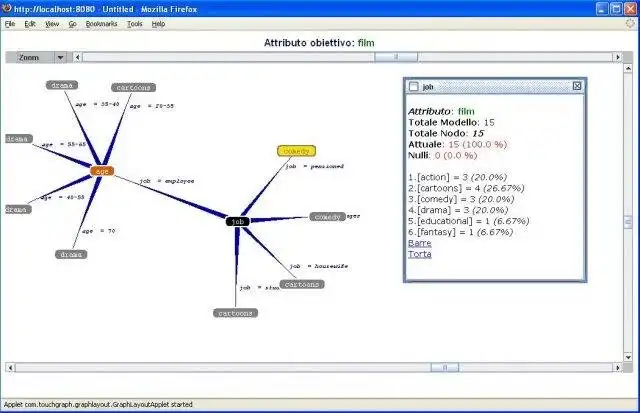Screen dimensions: 640x413
Task: Click the job info panel window icon
Action: click(x=413, y=86)
